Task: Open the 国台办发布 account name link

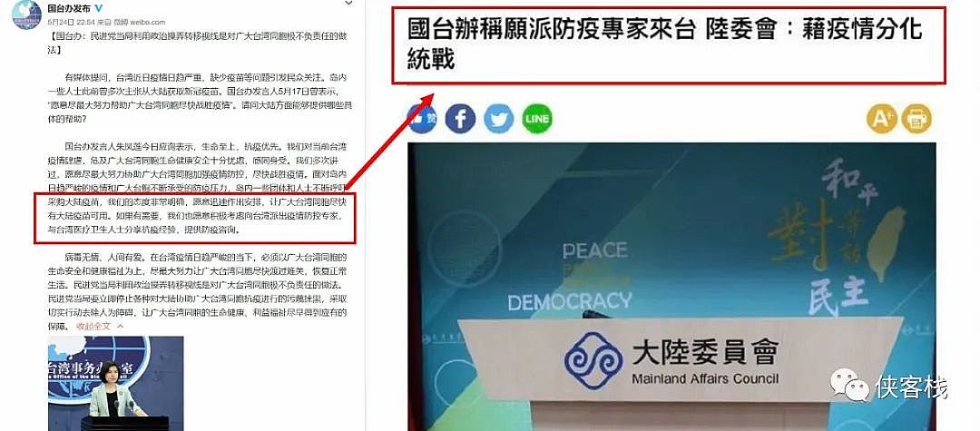Action: [x=68, y=7]
